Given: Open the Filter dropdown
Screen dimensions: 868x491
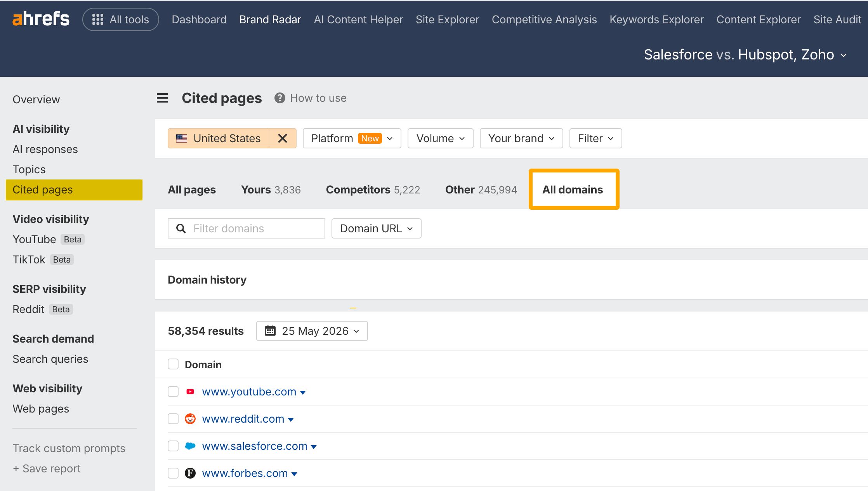Looking at the screenshot, I should tap(595, 138).
